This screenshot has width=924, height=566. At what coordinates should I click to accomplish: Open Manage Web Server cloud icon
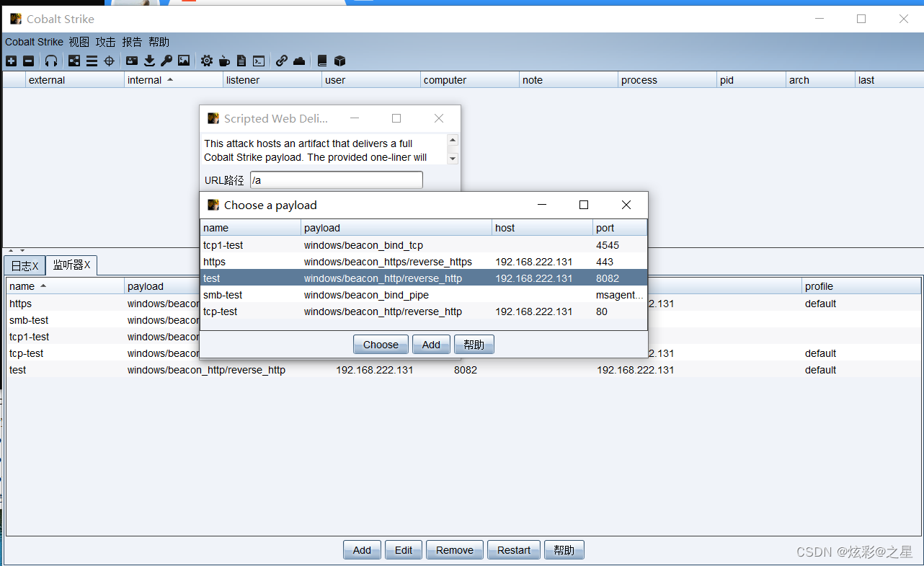coord(299,61)
